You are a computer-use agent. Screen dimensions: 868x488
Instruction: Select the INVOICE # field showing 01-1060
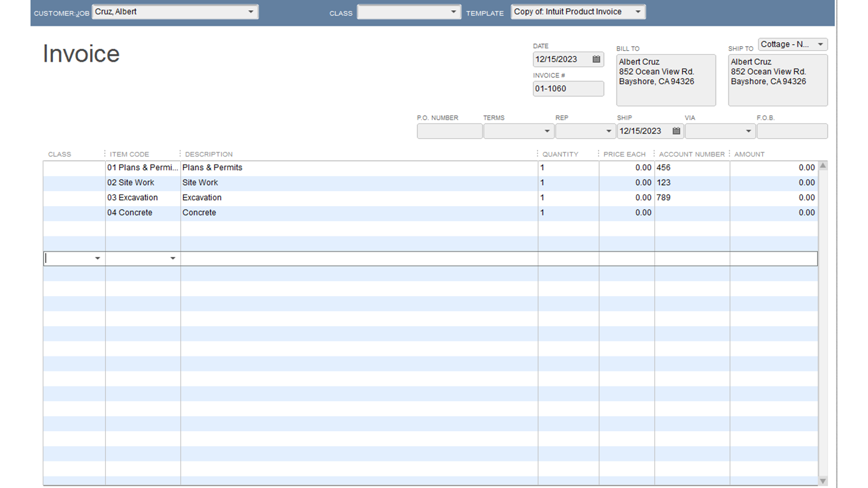click(x=568, y=88)
